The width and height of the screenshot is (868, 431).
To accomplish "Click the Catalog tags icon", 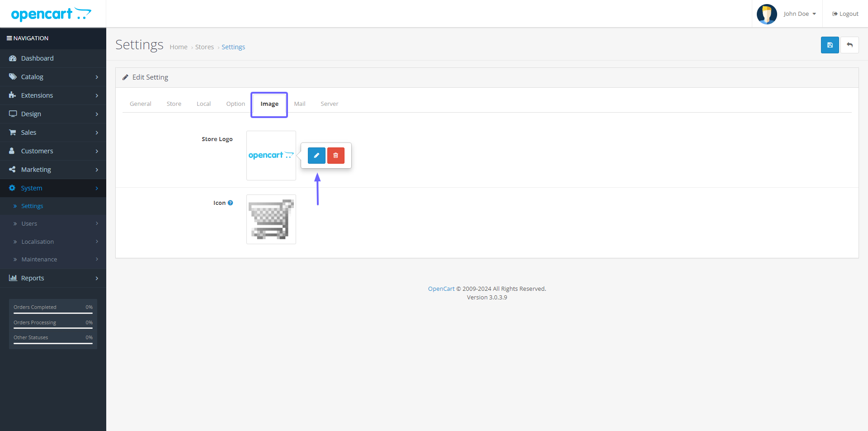I will 13,77.
